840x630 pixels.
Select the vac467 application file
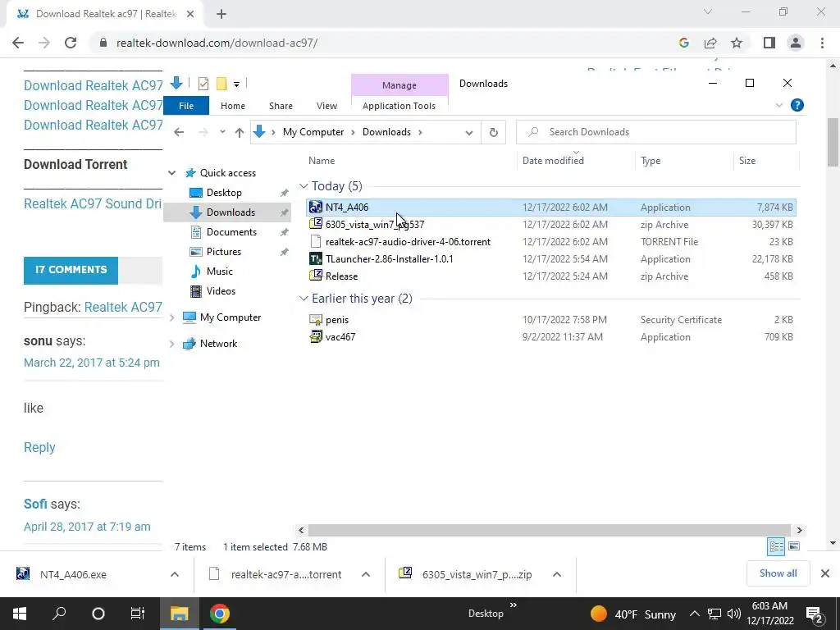[x=550, y=337]
